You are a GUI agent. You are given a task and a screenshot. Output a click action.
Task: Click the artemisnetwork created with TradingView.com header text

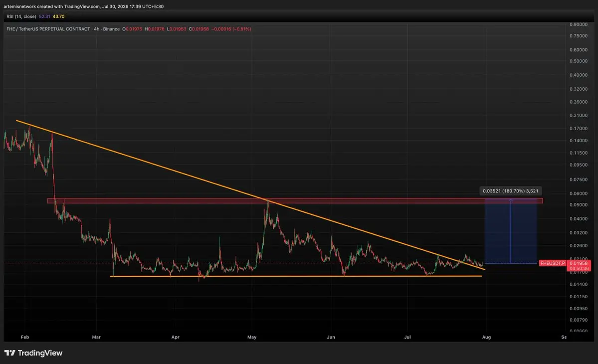83,6
